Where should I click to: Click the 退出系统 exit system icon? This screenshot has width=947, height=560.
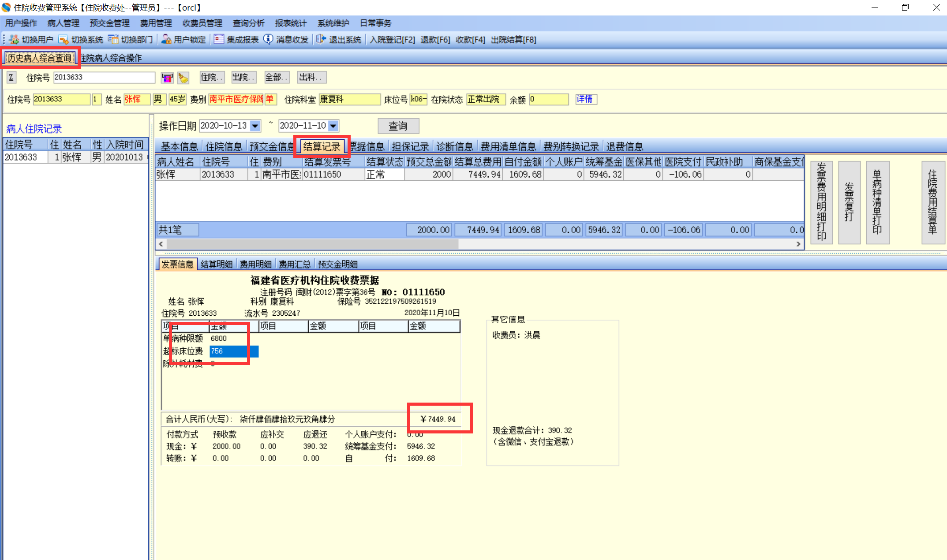pyautogui.click(x=321, y=40)
